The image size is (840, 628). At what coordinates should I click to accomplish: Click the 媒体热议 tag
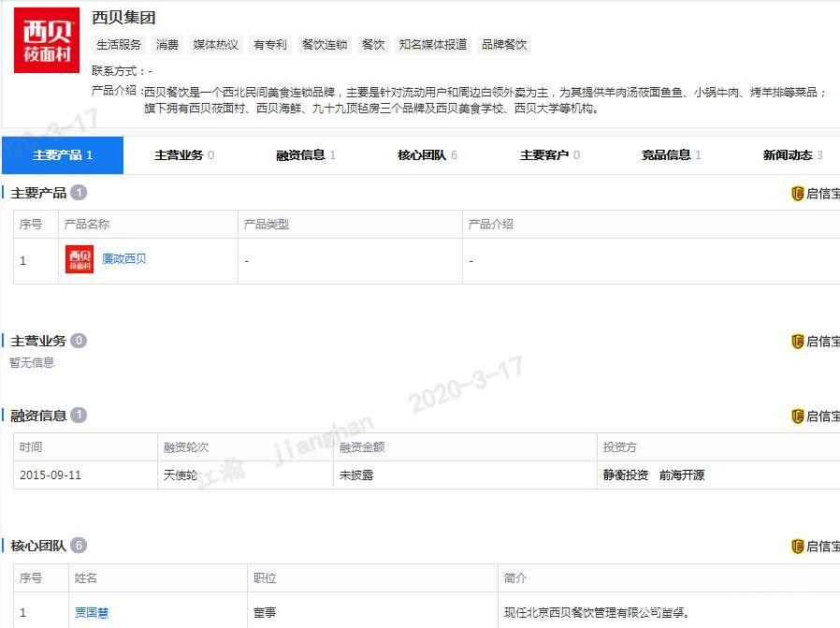pyautogui.click(x=216, y=45)
